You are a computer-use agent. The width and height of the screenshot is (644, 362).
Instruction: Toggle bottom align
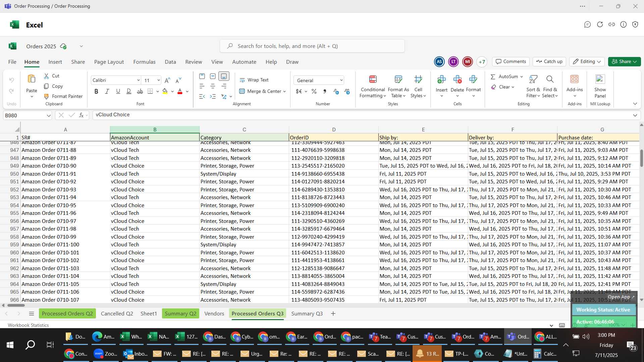[x=224, y=76]
